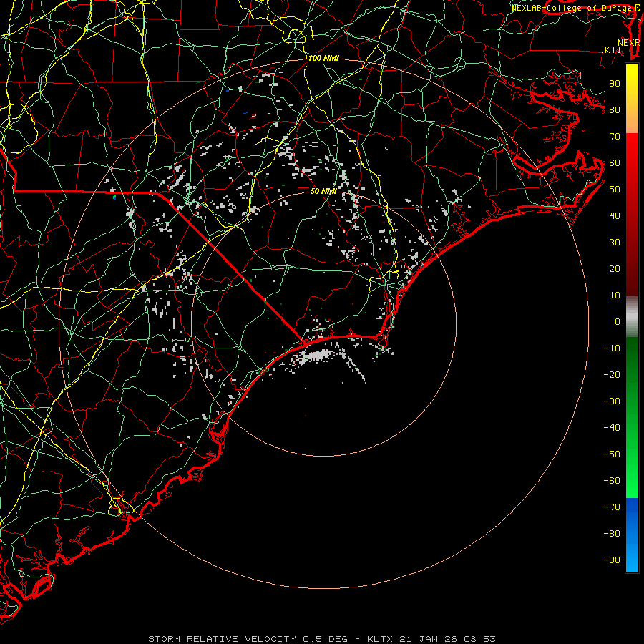Click the 50 NMI range ring label
644x644 pixels.
pyautogui.click(x=323, y=191)
